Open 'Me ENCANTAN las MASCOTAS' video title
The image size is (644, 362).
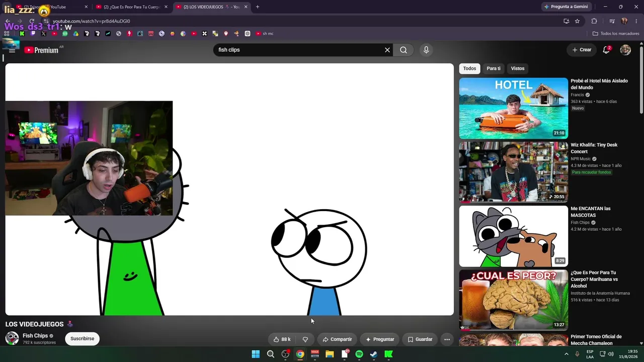click(591, 212)
